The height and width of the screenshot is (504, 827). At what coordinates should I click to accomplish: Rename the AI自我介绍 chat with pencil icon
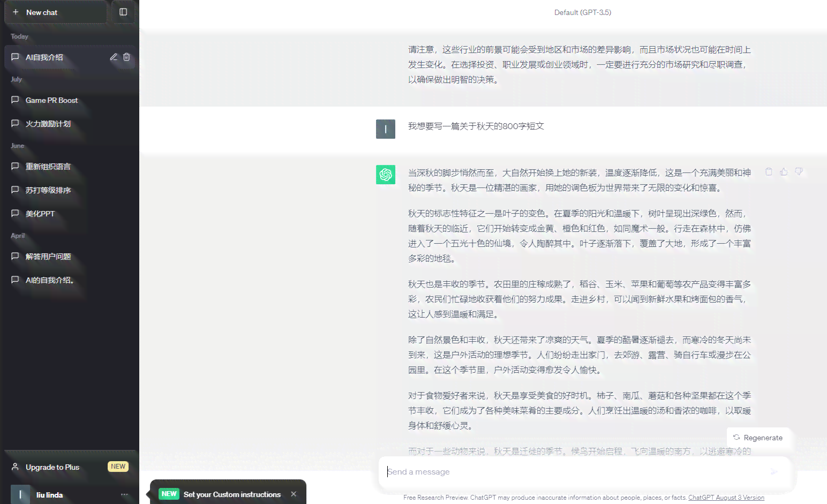(x=114, y=57)
